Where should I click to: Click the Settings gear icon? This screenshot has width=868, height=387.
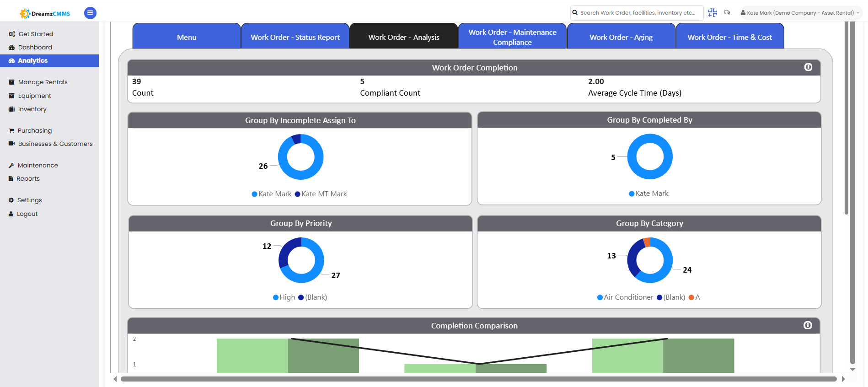point(11,200)
